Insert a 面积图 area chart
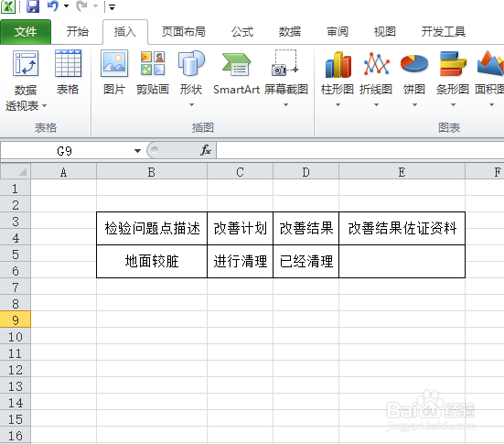Viewport: 504px width, 444px height. 490,72
